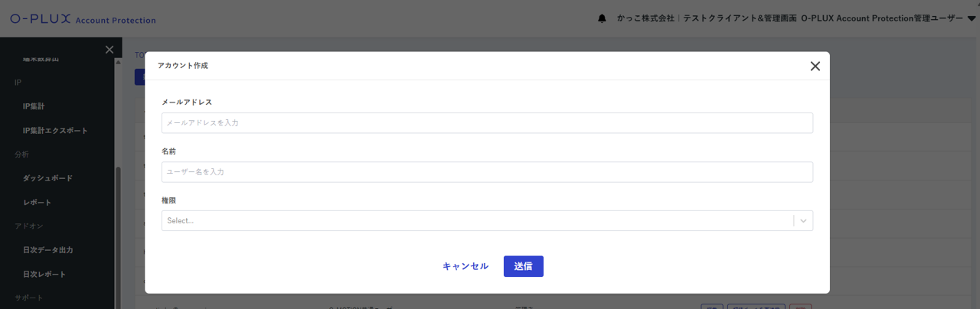This screenshot has height=309, width=980.
Task: Open レポート under 分析
Action: coord(38,203)
